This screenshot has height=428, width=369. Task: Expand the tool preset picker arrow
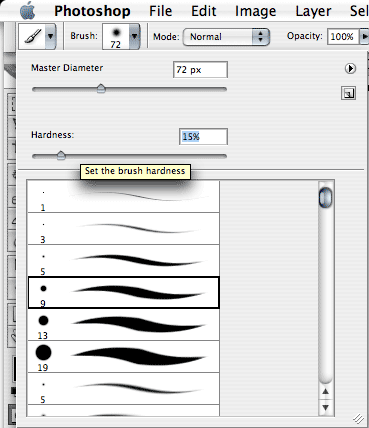tap(51, 36)
